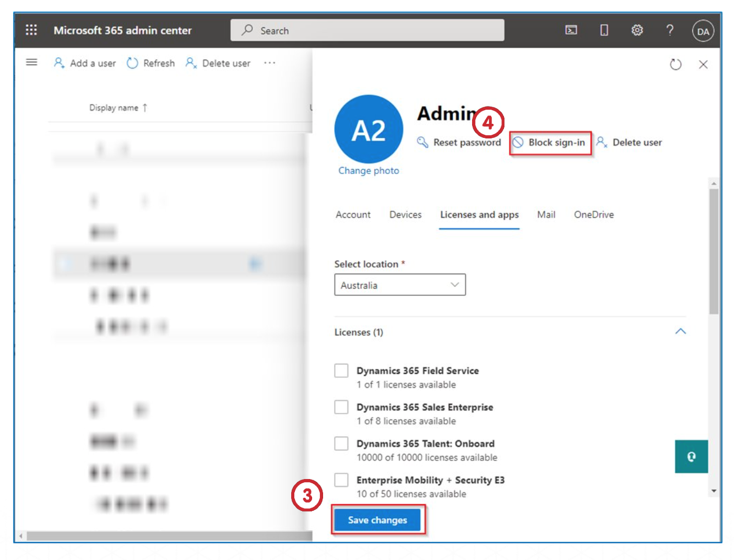Open the app launcher waffle icon
The width and height of the screenshot is (734, 560).
coord(31,30)
